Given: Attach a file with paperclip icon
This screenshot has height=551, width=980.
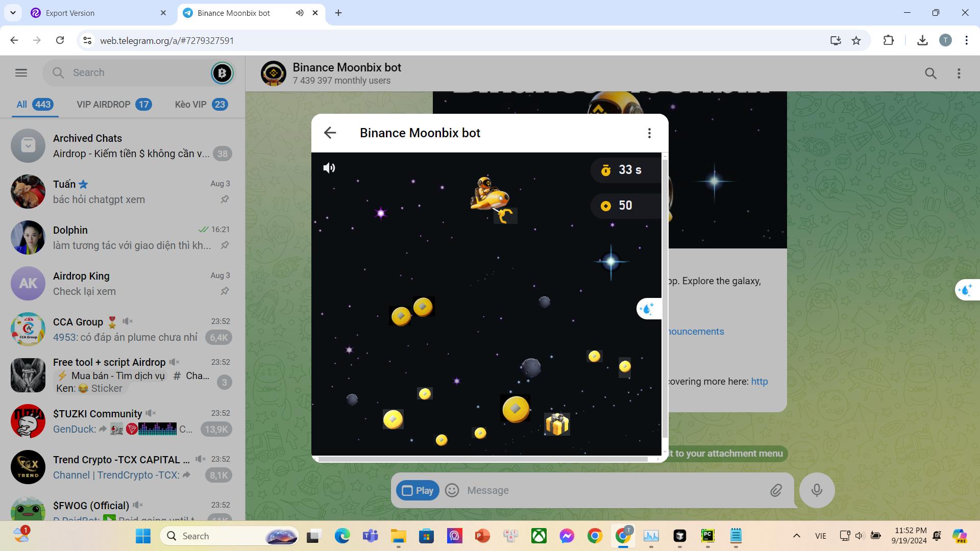Looking at the screenshot, I should [x=776, y=491].
